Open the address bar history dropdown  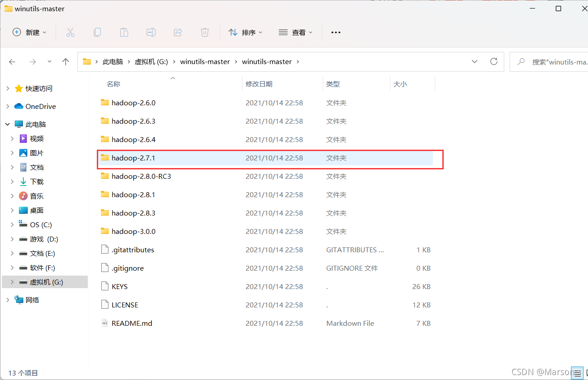tap(475, 62)
